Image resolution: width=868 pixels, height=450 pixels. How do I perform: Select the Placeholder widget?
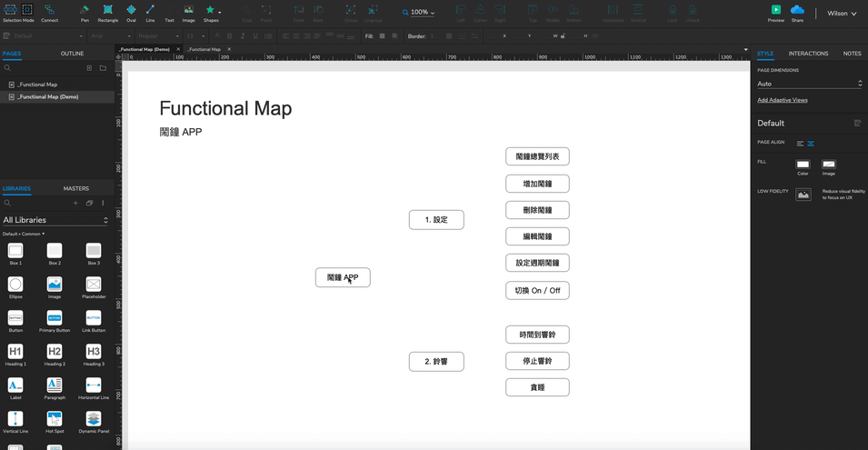click(94, 288)
